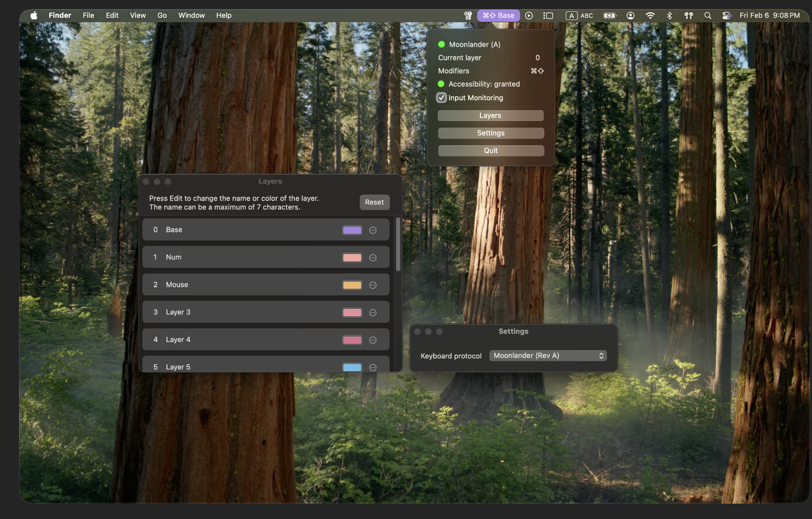Click the battery status icon
The image size is (812, 519).
(x=610, y=15)
